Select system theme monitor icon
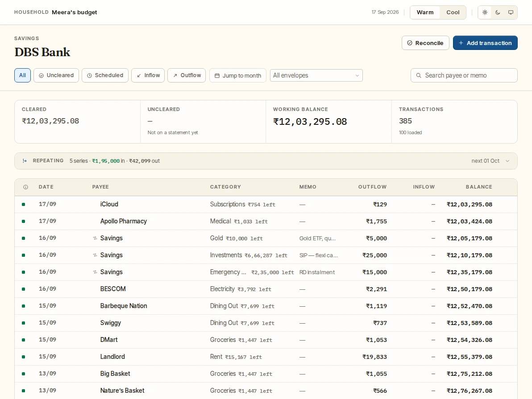This screenshot has height=399, width=532. (511, 12)
